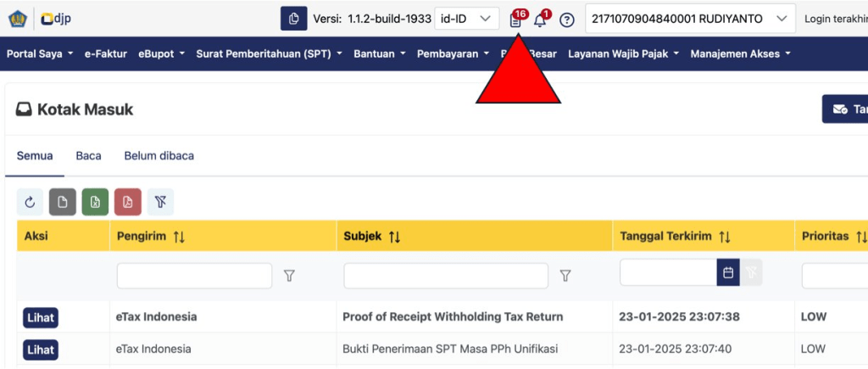Expand the Portal Saya menu

point(39,53)
